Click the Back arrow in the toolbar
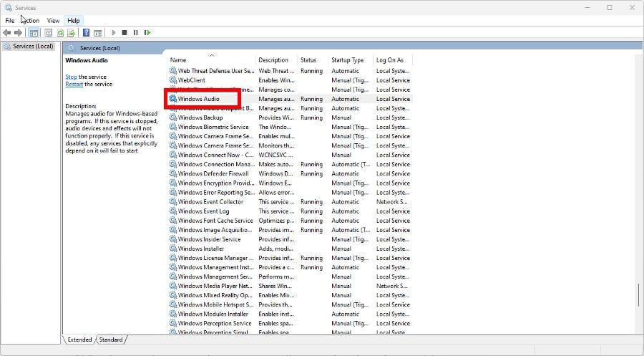Viewport: 644px width, 356px height. (x=6, y=32)
